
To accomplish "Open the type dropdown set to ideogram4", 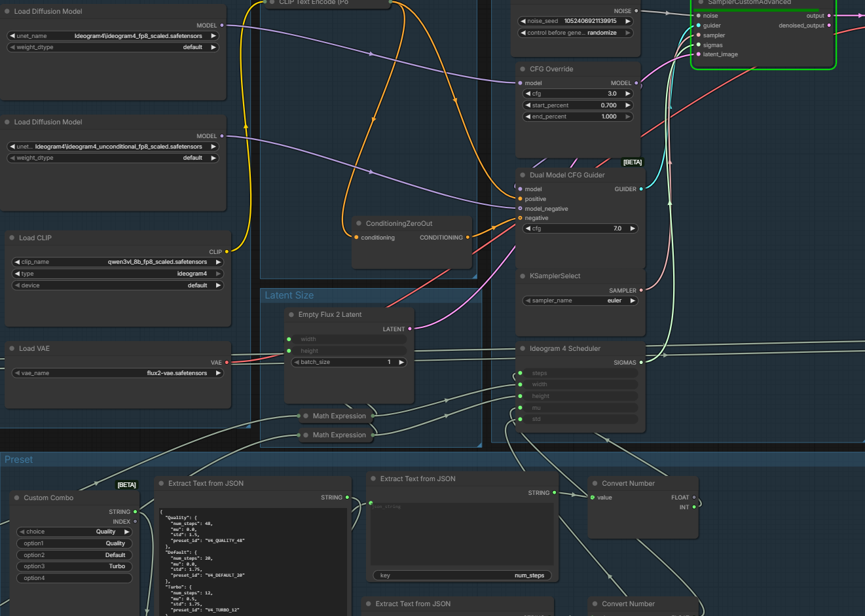I will coord(118,274).
